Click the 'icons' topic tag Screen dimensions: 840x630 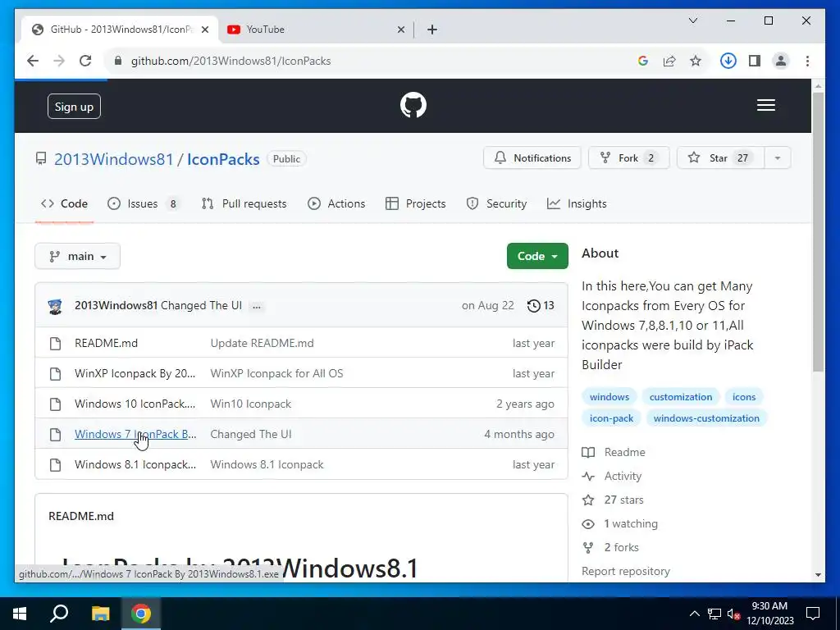click(x=743, y=397)
